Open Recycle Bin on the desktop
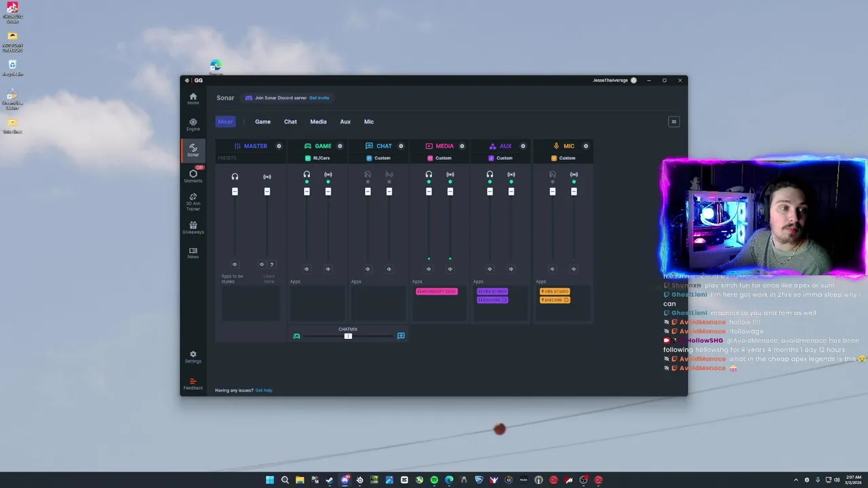The width and height of the screenshot is (868, 488). pos(12,68)
